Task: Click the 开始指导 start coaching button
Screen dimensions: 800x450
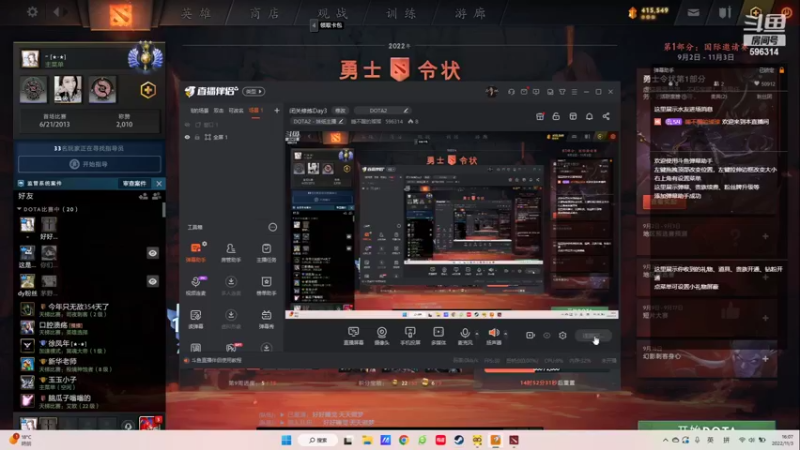Action: pyautogui.click(x=90, y=164)
